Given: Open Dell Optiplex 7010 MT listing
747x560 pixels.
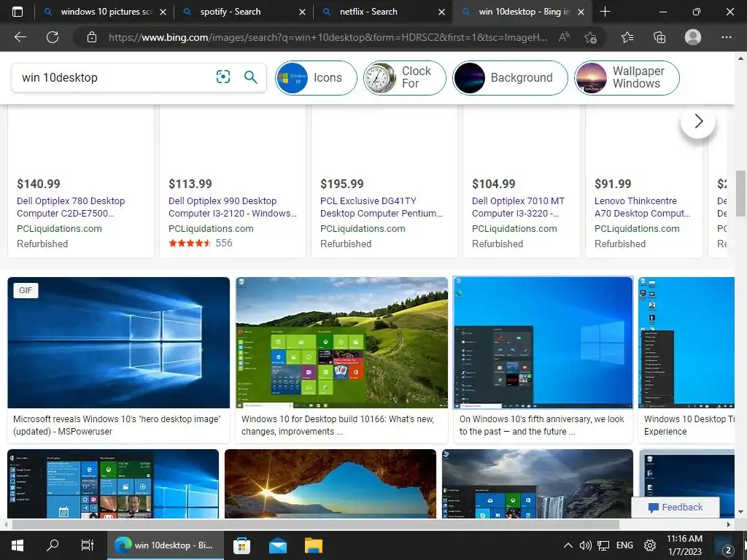Looking at the screenshot, I should click(519, 207).
